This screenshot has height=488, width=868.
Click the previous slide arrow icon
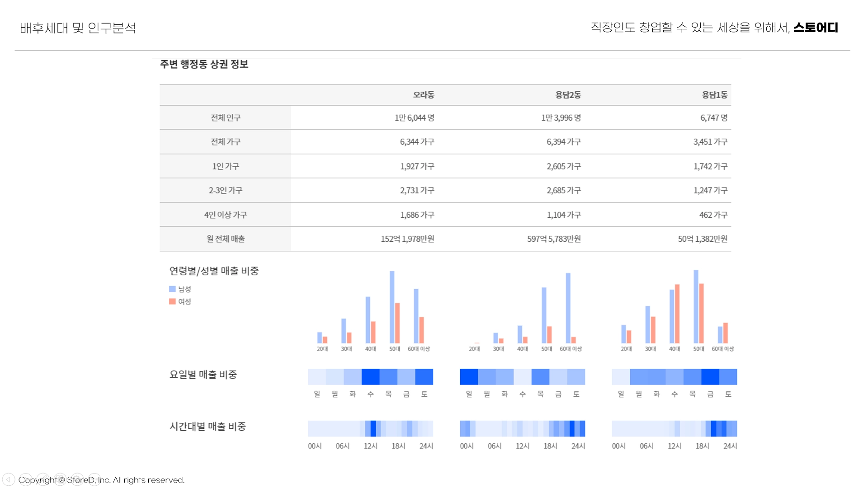click(9, 479)
